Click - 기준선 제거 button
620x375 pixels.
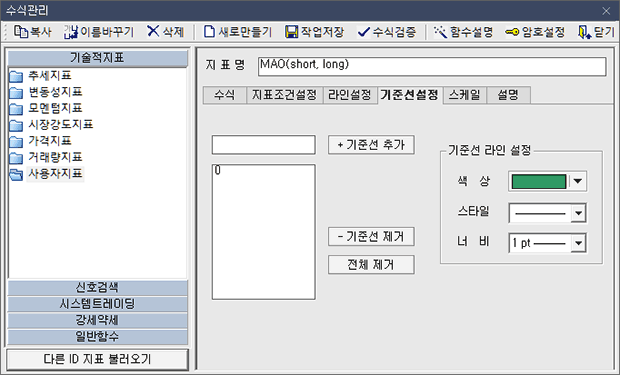371,237
